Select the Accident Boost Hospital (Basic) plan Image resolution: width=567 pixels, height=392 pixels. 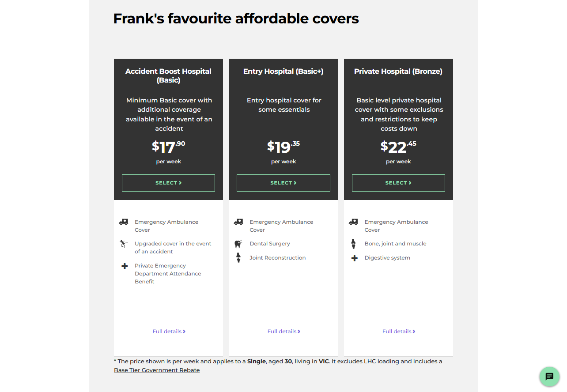168,182
